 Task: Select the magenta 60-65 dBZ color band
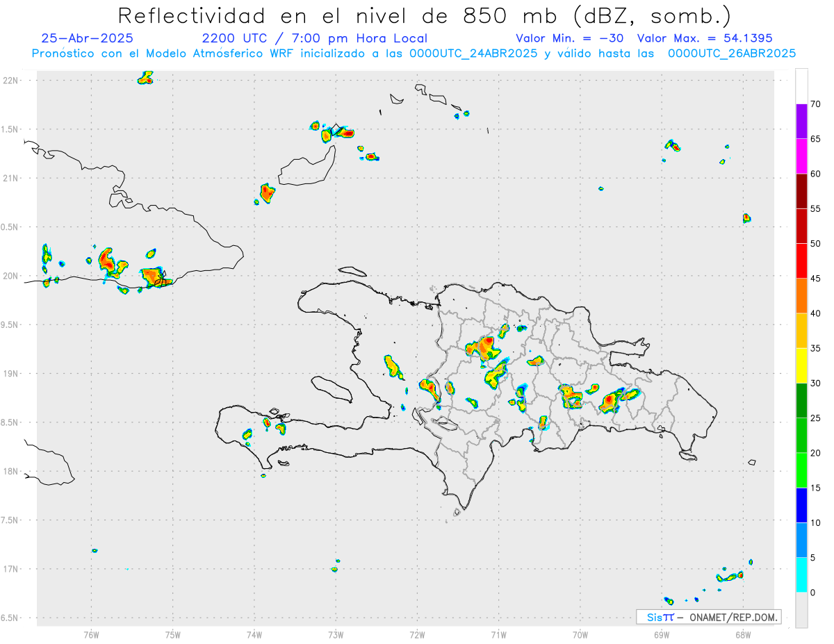click(x=801, y=156)
